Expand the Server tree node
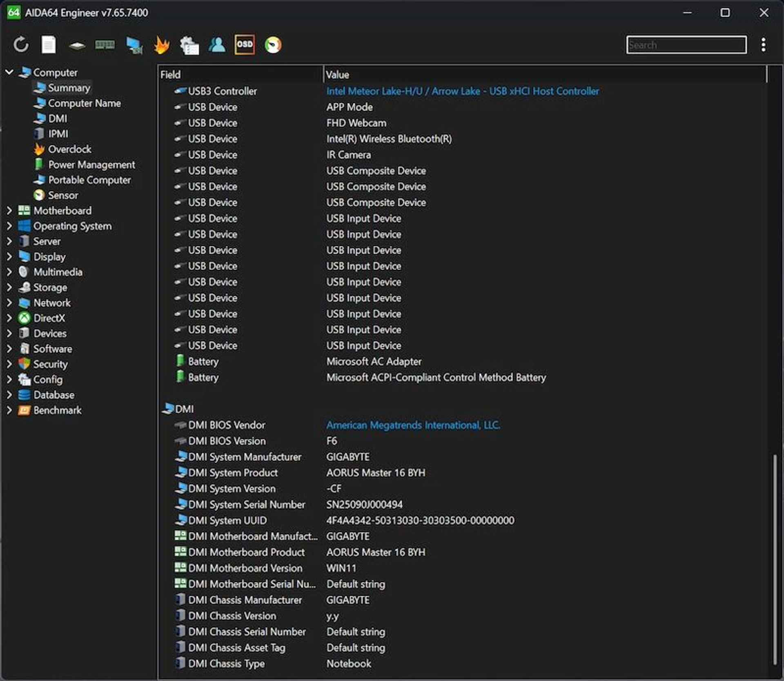 click(x=9, y=241)
